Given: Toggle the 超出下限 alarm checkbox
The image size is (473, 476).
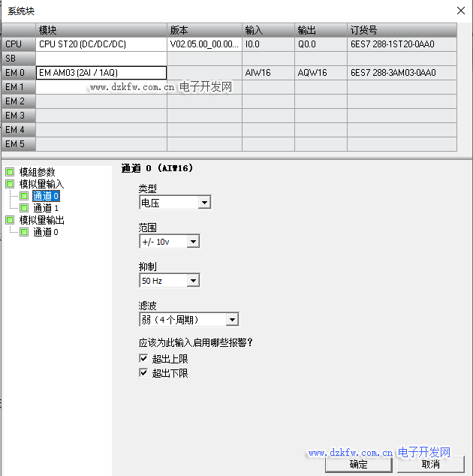Looking at the screenshot, I should [x=144, y=373].
